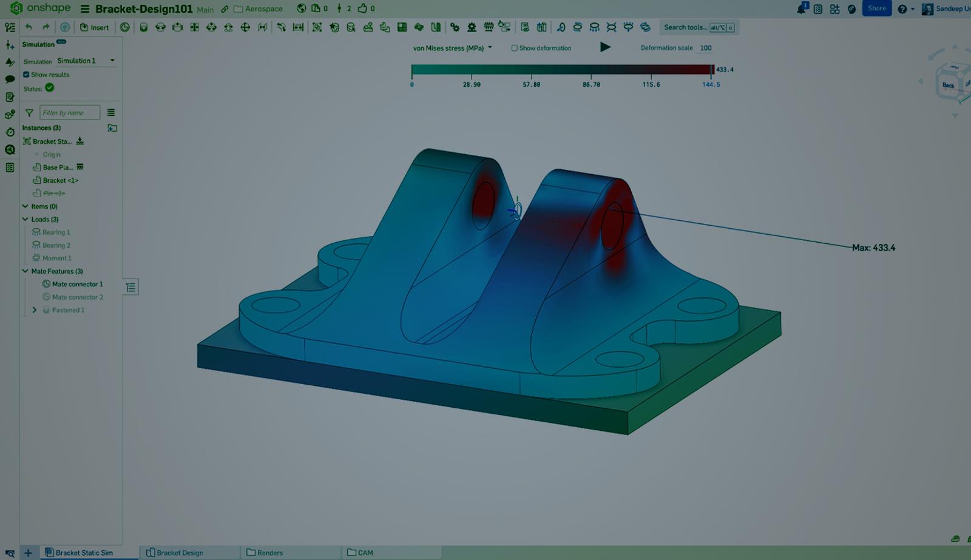The height and width of the screenshot is (560, 971).
Task: Click the Status success indicator
Action: tap(49, 88)
